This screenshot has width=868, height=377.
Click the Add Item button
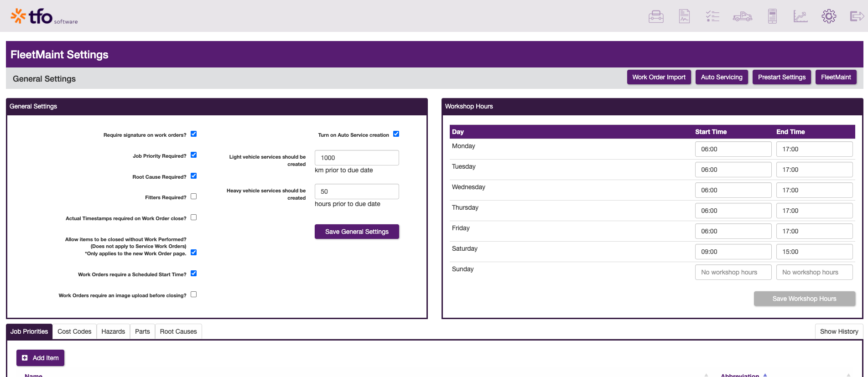click(41, 358)
